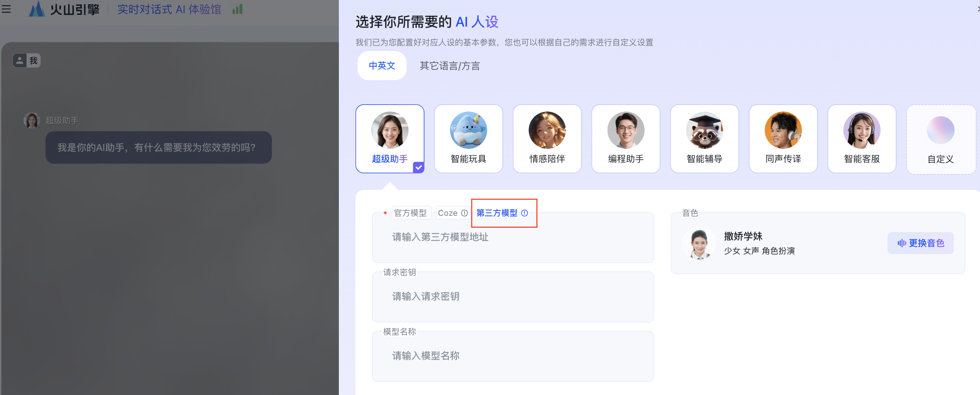Viewport: 980px width, 395px height.
Task: Select the 智能客服 persona card
Action: 862,139
